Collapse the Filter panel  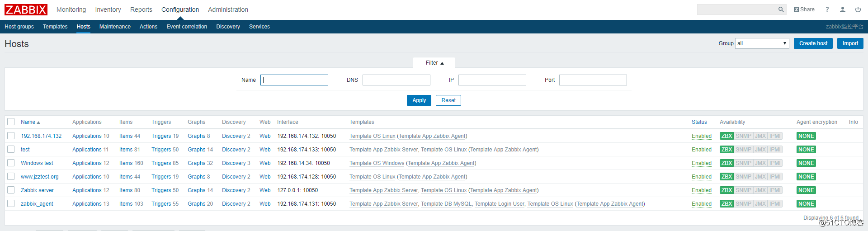434,63
